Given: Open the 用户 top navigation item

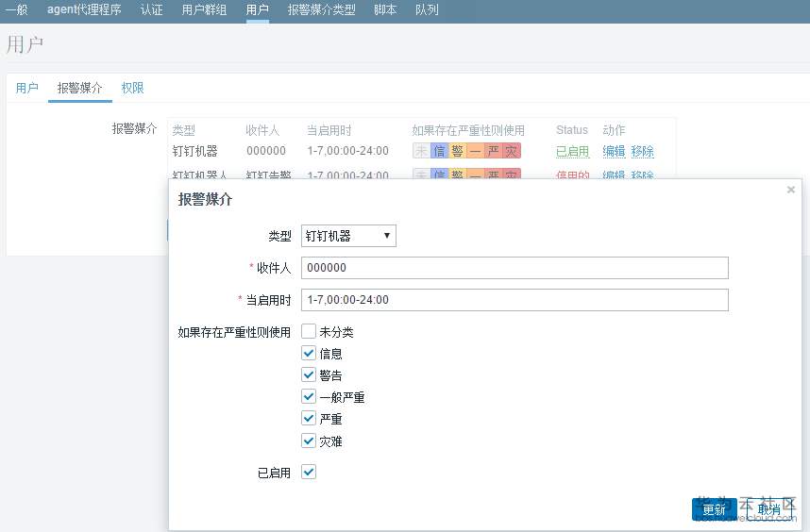Looking at the screenshot, I should coord(258,9).
